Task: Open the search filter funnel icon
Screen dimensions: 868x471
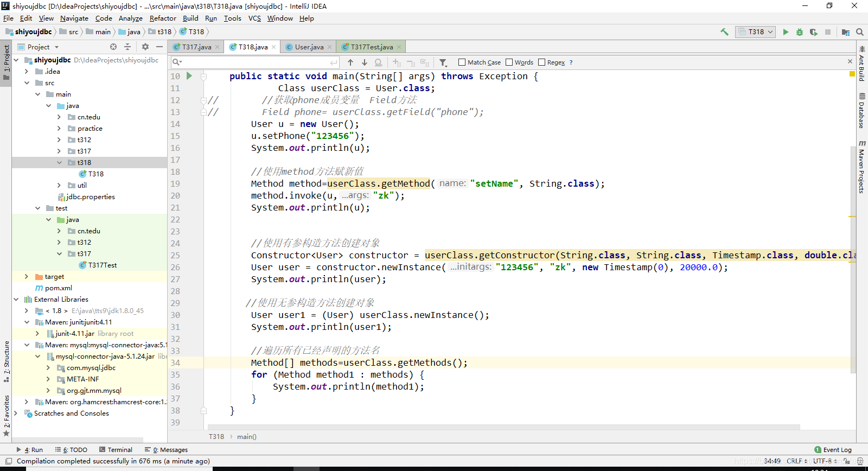Action: [x=443, y=62]
